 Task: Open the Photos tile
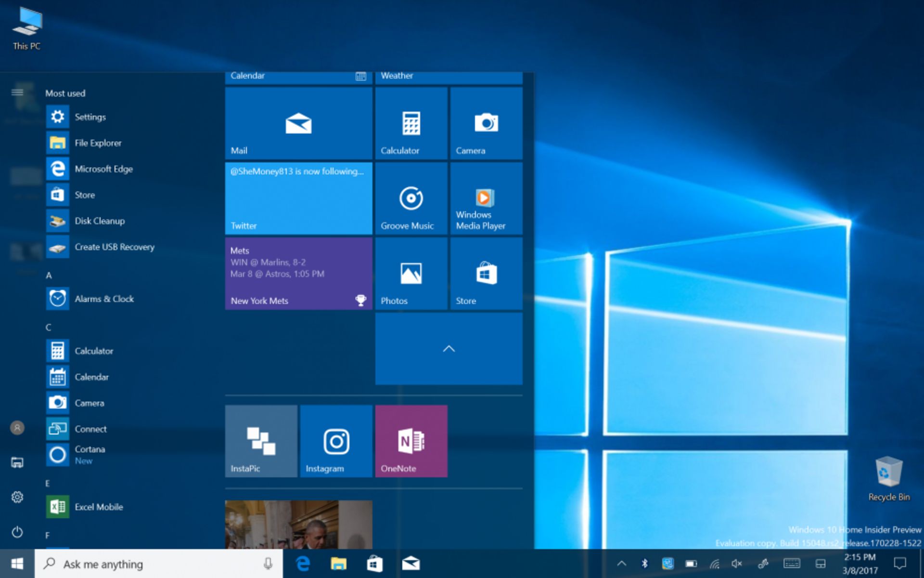click(411, 274)
